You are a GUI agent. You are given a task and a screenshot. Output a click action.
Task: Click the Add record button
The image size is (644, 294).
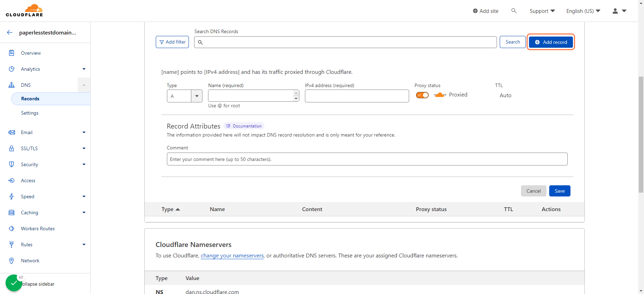[551, 42]
